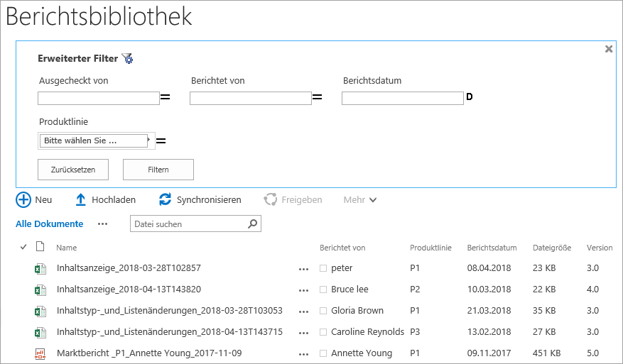
Task: Click the document type column header icon
Action: pyautogui.click(x=40, y=246)
